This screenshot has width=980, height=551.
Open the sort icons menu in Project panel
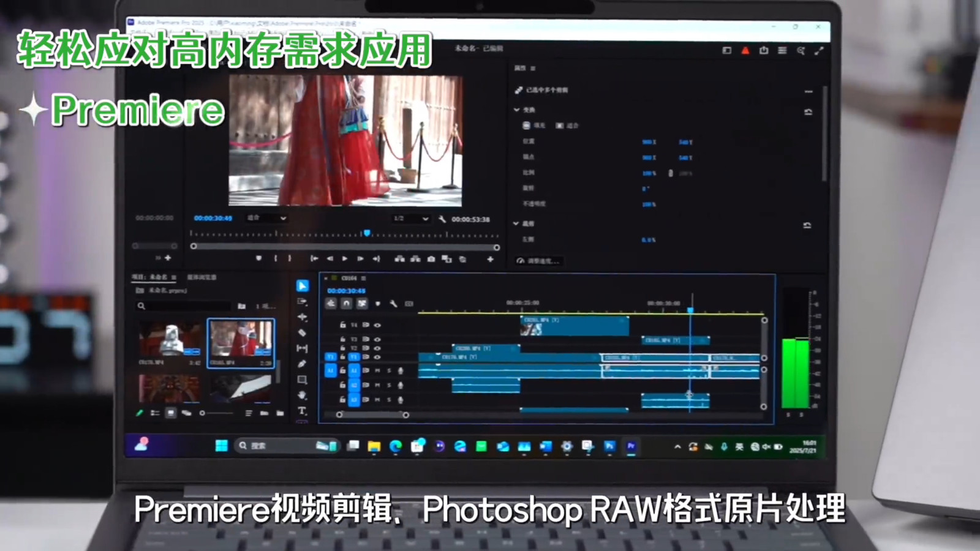(x=249, y=413)
